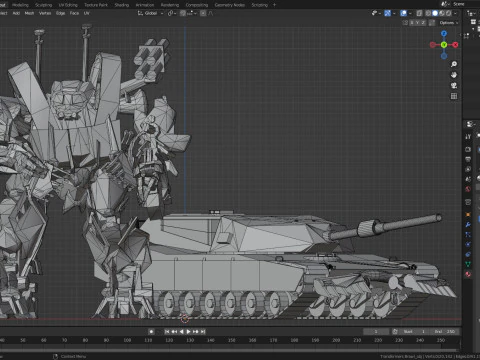The height and width of the screenshot is (360, 480).
Task: Open the Face menu
Action: coord(74,13)
